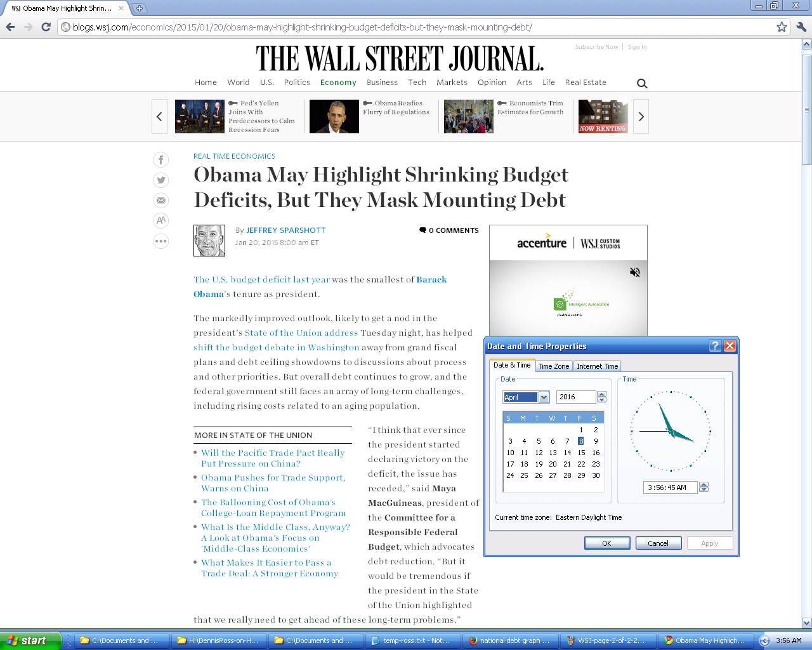
Task: Open WSJ-page-2-of-2 taskbar item
Action: (x=608, y=640)
